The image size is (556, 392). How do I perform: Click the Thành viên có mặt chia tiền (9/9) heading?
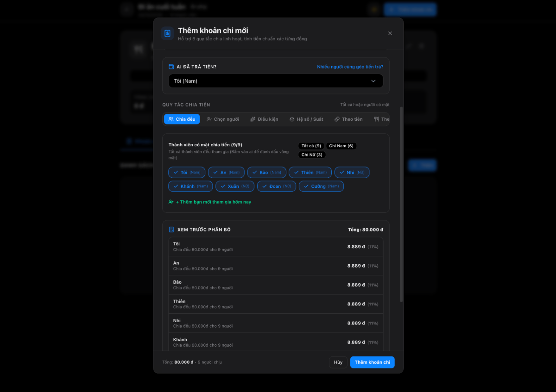click(205, 145)
